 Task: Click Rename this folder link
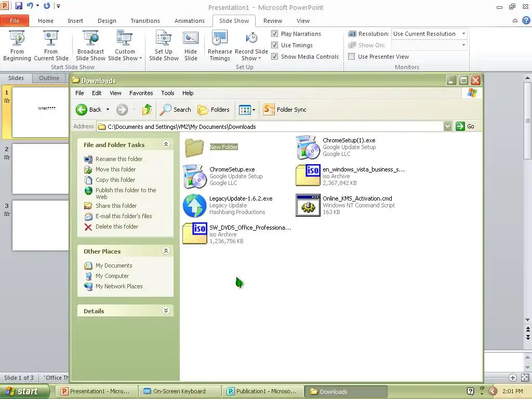119,159
